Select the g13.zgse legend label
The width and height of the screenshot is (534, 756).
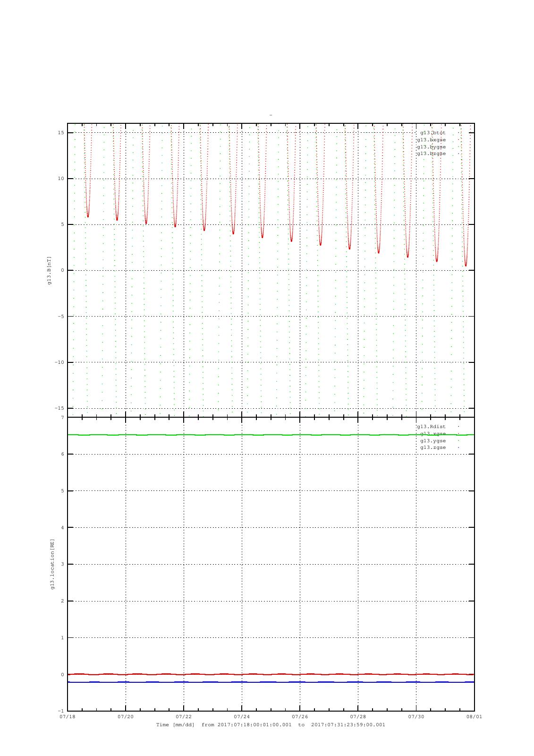point(433,447)
